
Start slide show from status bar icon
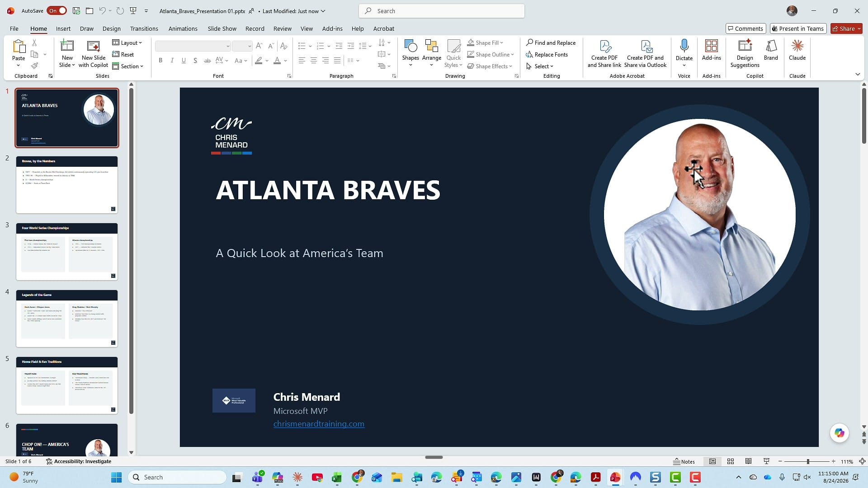click(766, 461)
